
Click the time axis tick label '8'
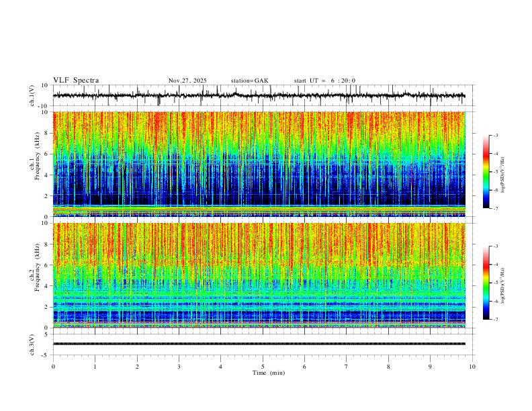pyautogui.click(x=388, y=367)
